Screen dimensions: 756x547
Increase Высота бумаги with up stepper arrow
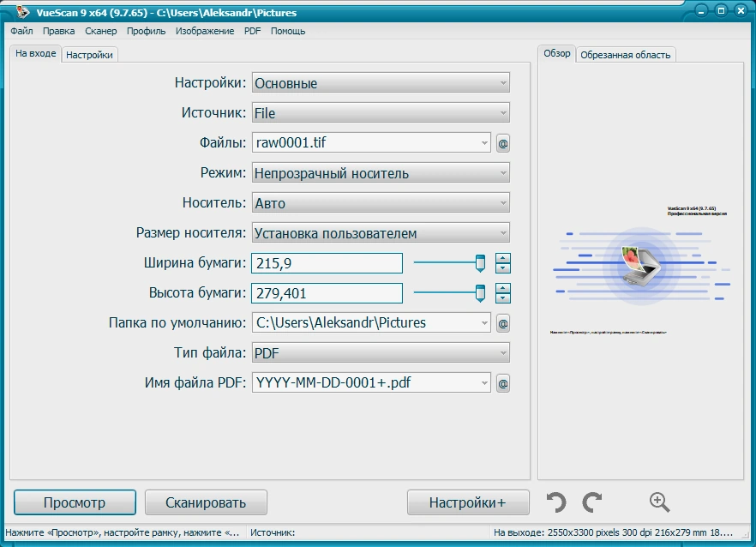(x=503, y=288)
